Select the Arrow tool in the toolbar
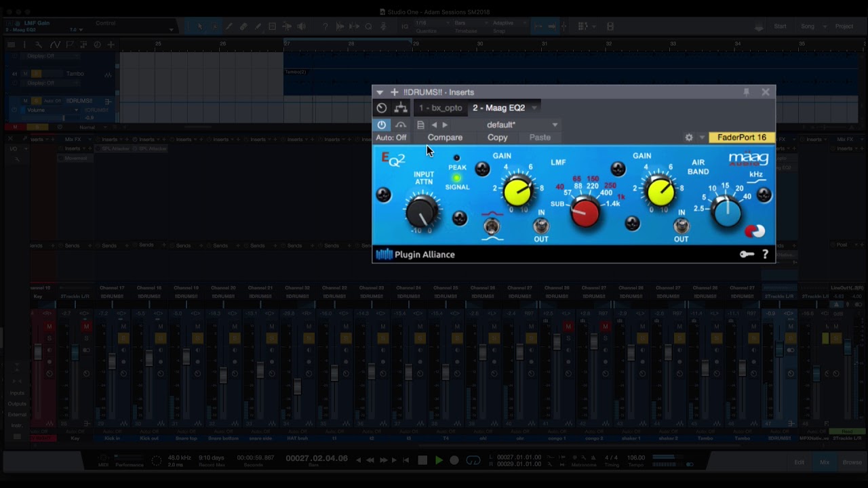Screen dimensions: 868x488 click(199, 26)
